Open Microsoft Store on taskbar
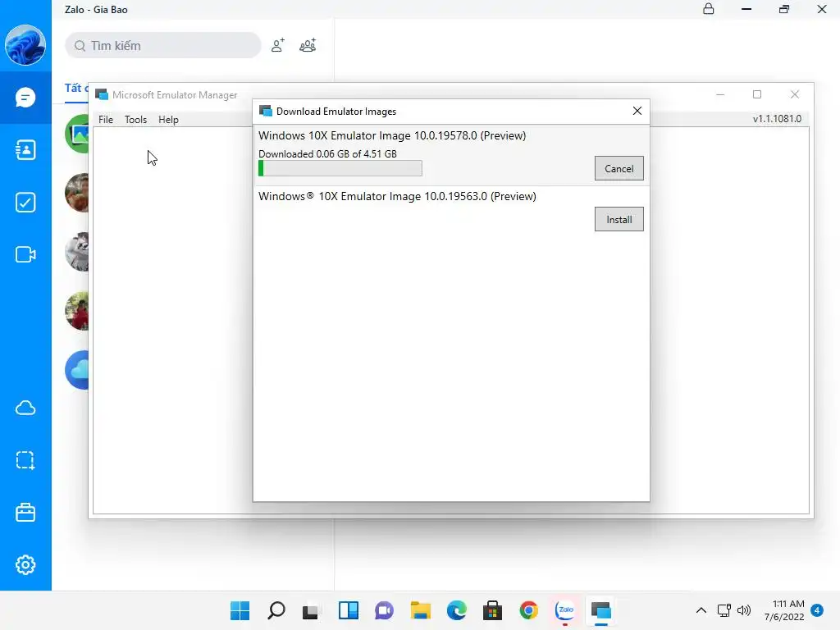Image resolution: width=840 pixels, height=630 pixels. pos(492,610)
